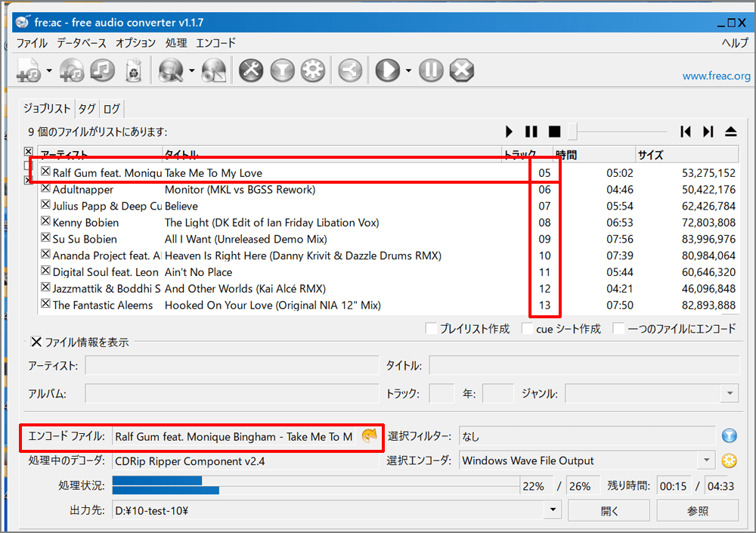Uncheck the Digital Soul track checkbox
The width and height of the screenshot is (756, 533).
tap(45, 270)
